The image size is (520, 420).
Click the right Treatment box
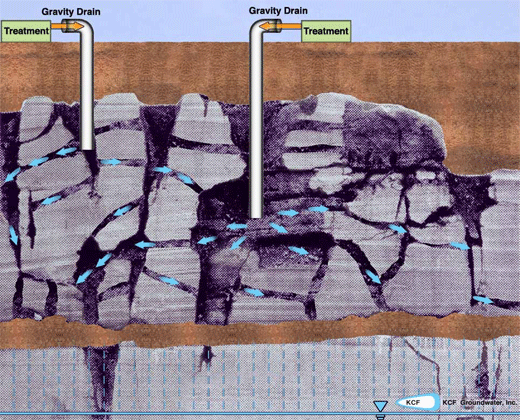tap(326, 31)
